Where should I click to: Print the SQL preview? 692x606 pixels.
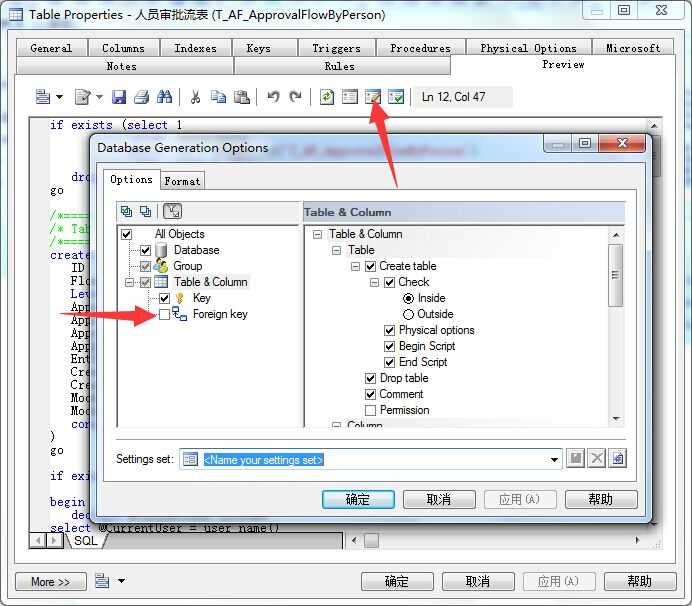point(142,97)
